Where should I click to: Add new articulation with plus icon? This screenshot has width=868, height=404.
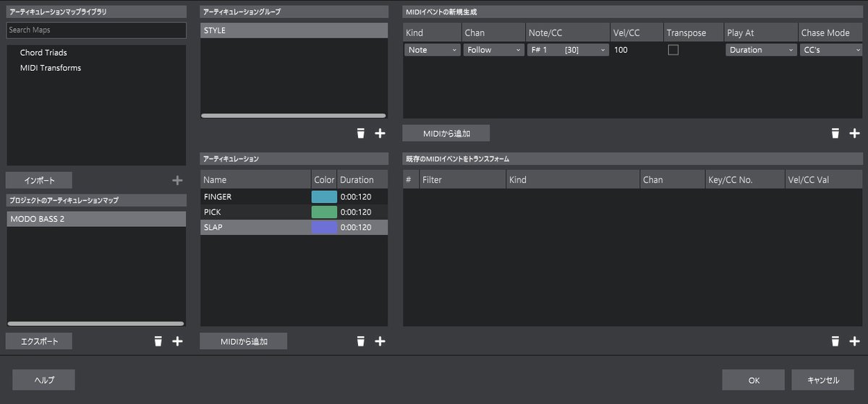(380, 341)
